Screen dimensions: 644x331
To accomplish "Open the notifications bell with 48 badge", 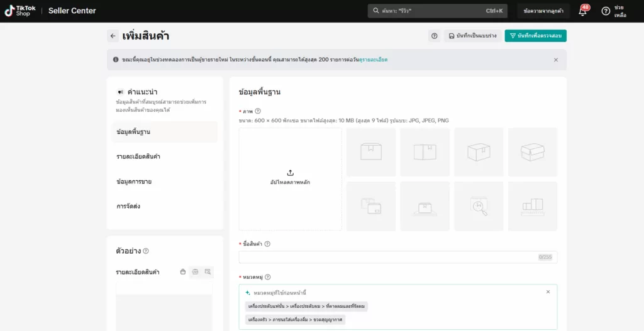I will pyautogui.click(x=582, y=11).
